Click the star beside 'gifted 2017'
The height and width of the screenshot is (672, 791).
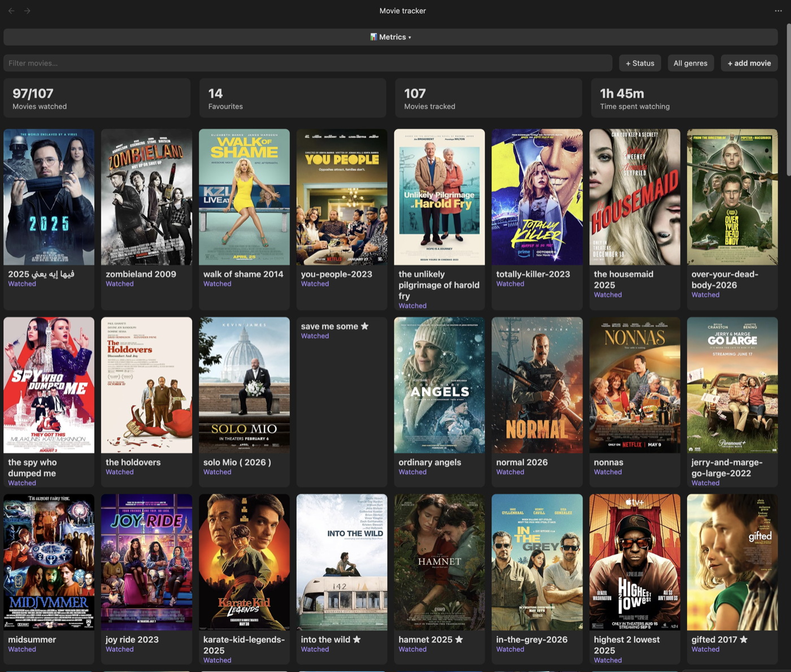coord(744,639)
